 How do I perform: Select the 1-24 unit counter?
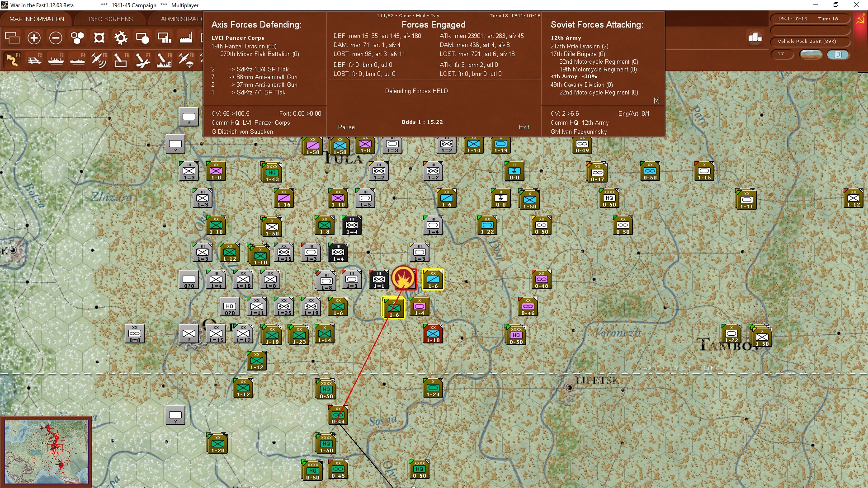coord(433,388)
